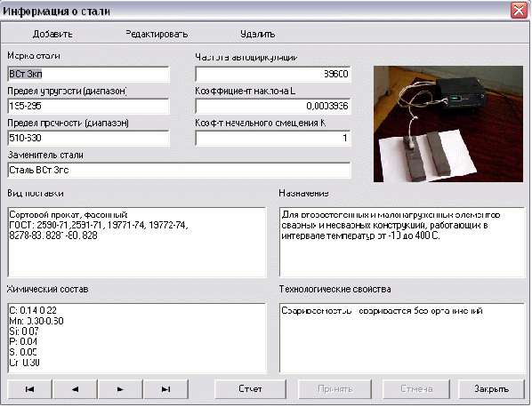The image size is (532, 407).
Task: Click the Заменитель стали field
Action: (x=179, y=170)
